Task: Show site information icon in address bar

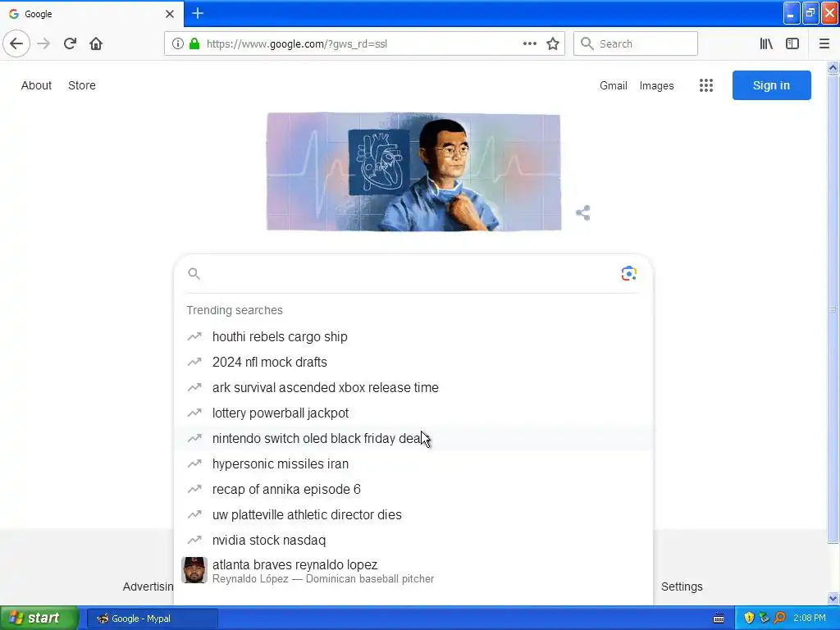Action: point(177,43)
